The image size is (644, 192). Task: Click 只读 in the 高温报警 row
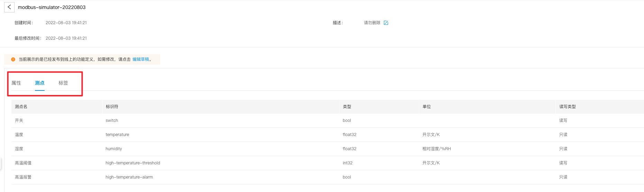563,177
